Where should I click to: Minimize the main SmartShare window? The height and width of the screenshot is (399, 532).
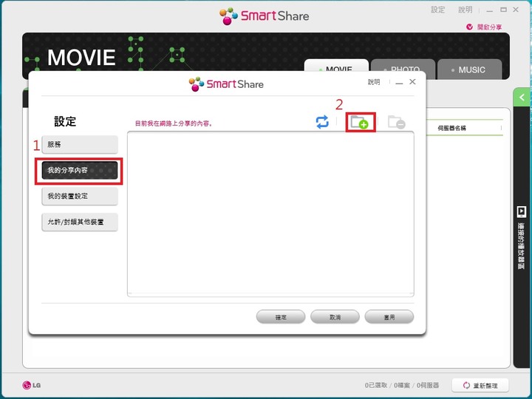click(490, 10)
